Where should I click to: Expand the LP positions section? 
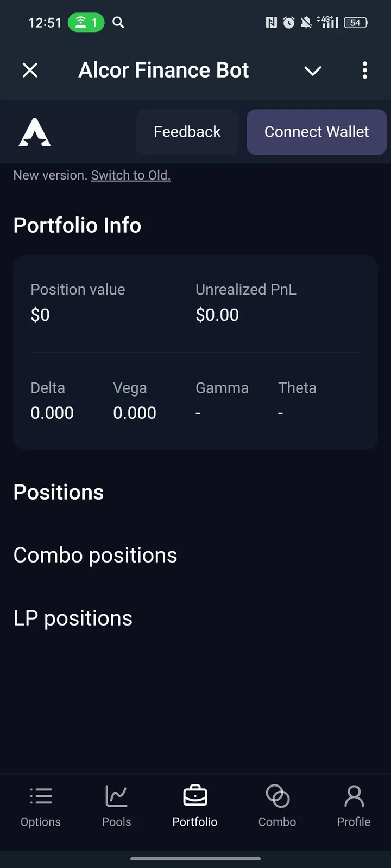73,618
